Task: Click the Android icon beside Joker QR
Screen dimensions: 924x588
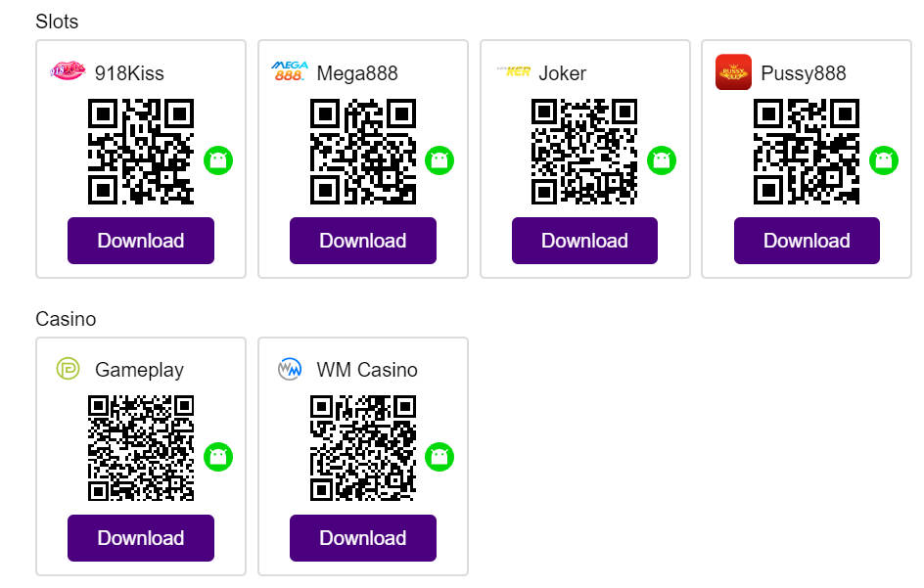Action: point(662,159)
